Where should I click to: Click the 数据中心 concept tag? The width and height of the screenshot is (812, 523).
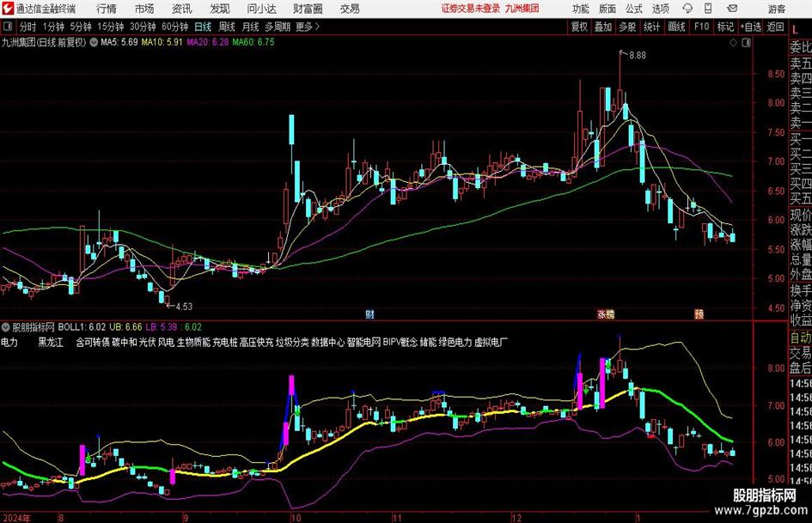[327, 343]
